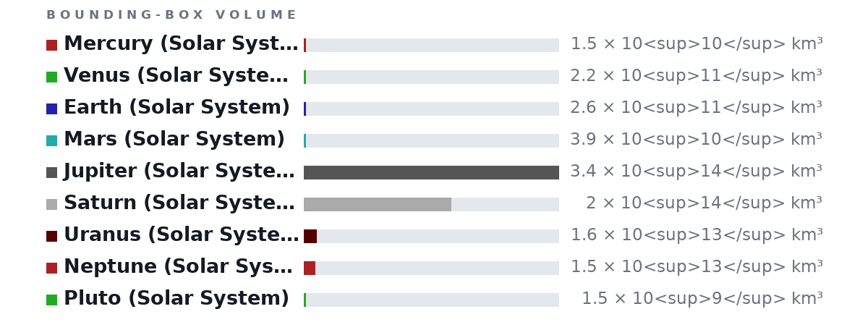Select the Earth (Solar System) label
Viewport: 868px width, 330px height.
(176, 108)
